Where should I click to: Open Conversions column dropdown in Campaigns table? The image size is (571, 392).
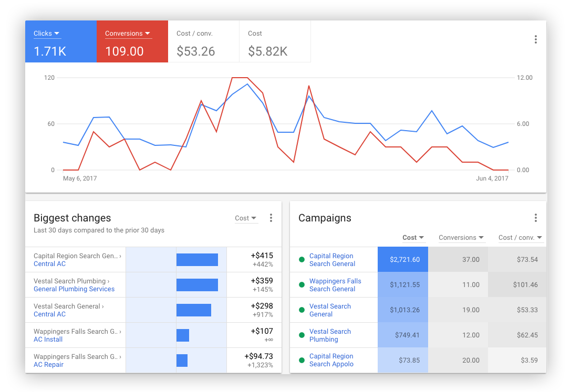click(x=461, y=237)
